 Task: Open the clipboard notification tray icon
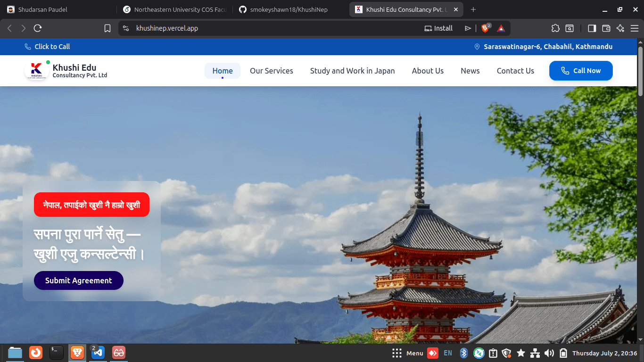pos(493,353)
